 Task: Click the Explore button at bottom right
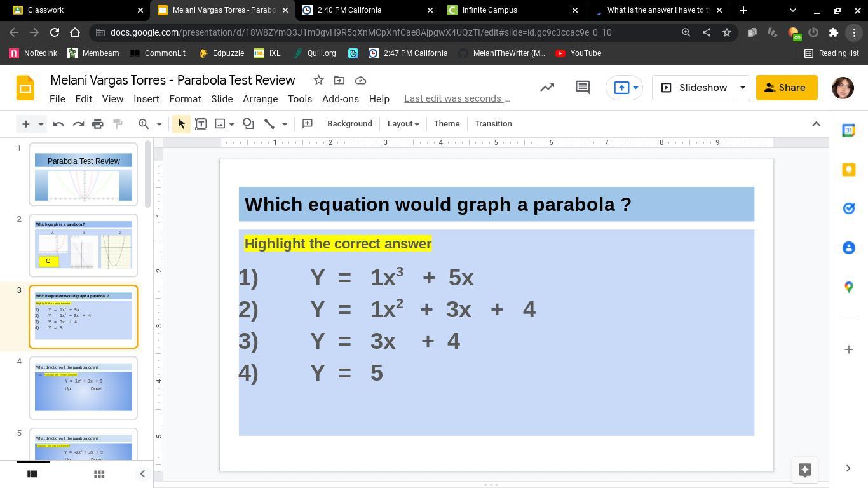click(x=804, y=470)
